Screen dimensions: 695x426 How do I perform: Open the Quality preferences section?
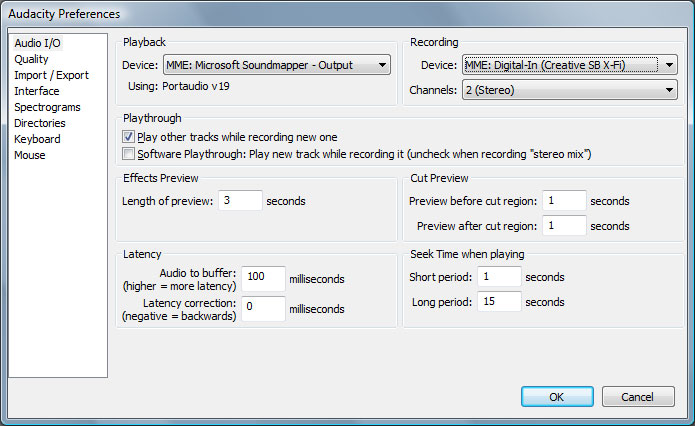click(x=31, y=59)
